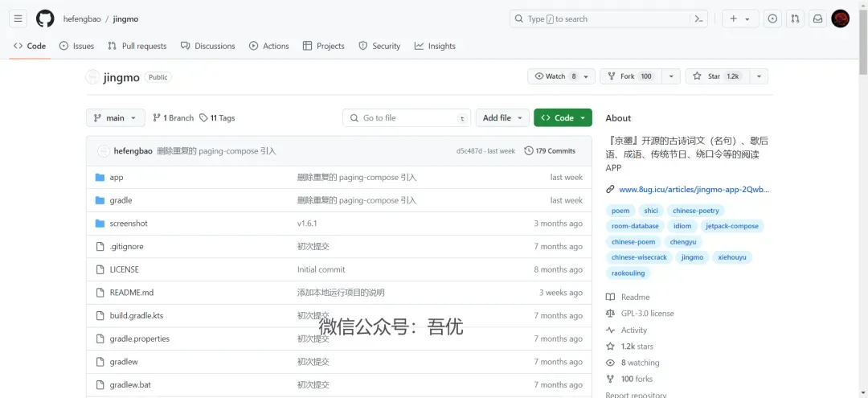Image resolution: width=868 pixels, height=398 pixels.
Task: Click the README.md file icon
Action: coord(100,293)
